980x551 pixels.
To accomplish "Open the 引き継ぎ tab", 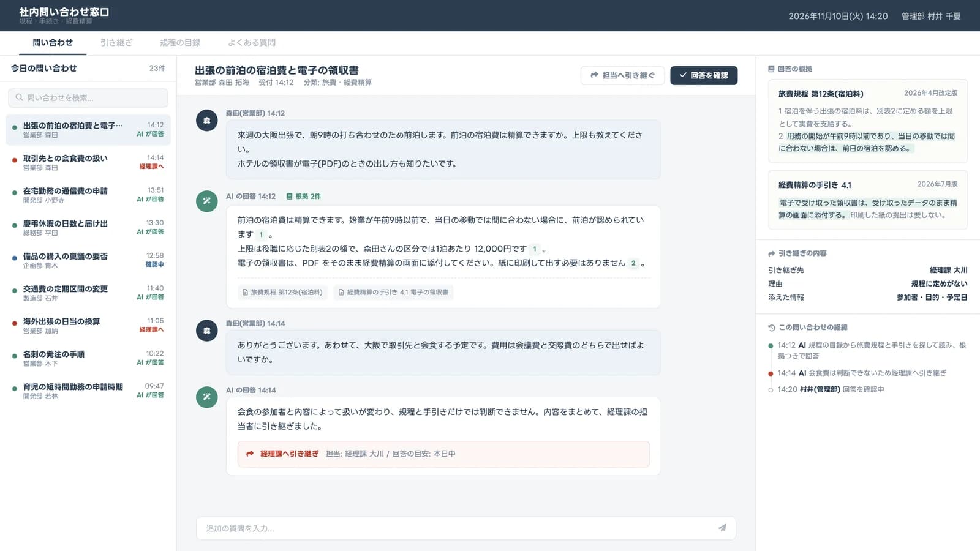I will coord(116,42).
